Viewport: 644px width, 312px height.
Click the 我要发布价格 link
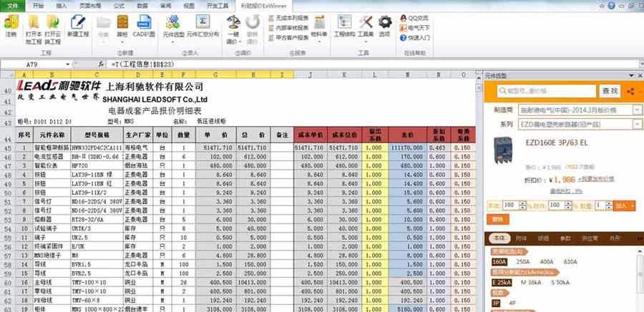tap(596, 179)
